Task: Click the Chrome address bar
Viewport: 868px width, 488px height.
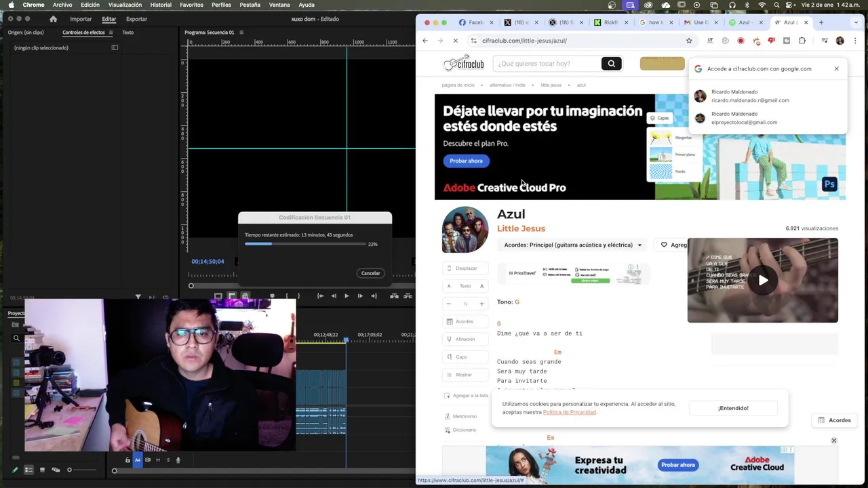Action: point(583,41)
